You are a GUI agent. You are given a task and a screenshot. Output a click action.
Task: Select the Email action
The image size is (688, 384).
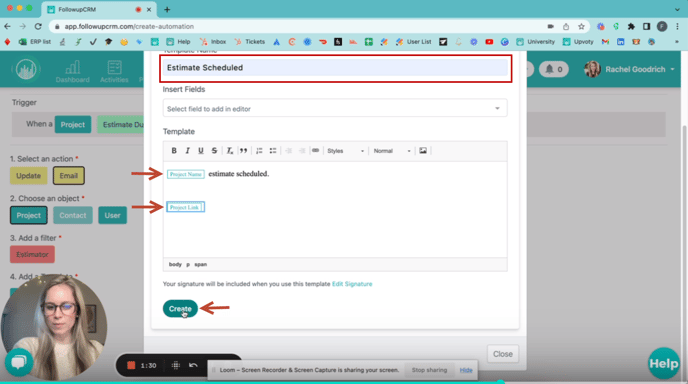[x=68, y=176]
